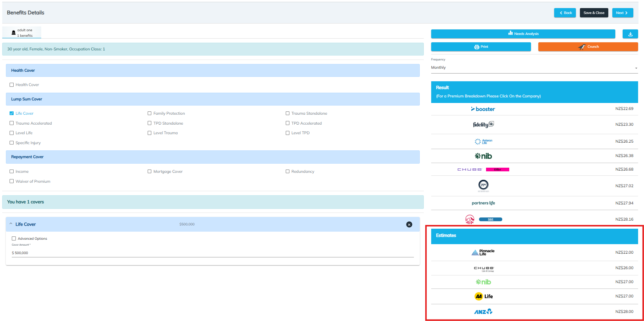Viewport: 644px width, 321px height.
Task: Tick the Redundancy checkbox
Action: tap(288, 171)
